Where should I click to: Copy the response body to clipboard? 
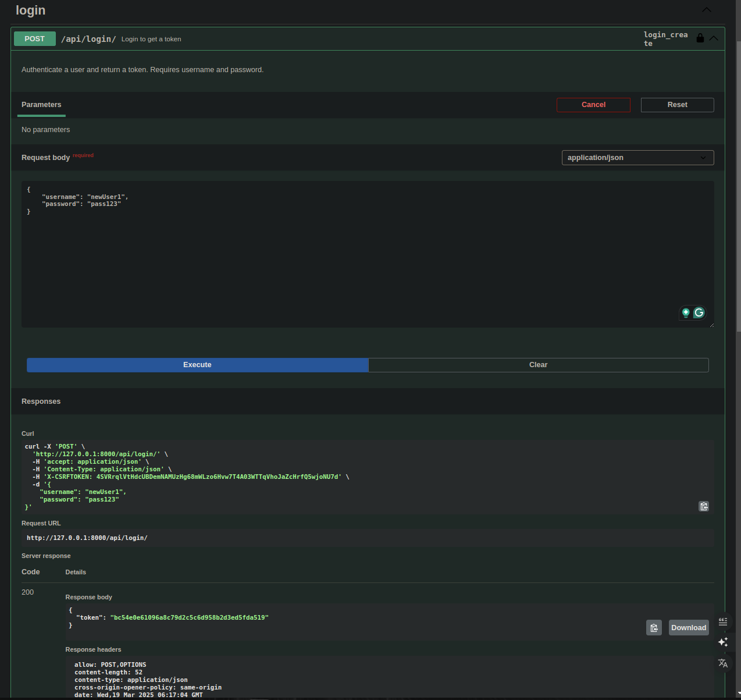[x=654, y=628]
